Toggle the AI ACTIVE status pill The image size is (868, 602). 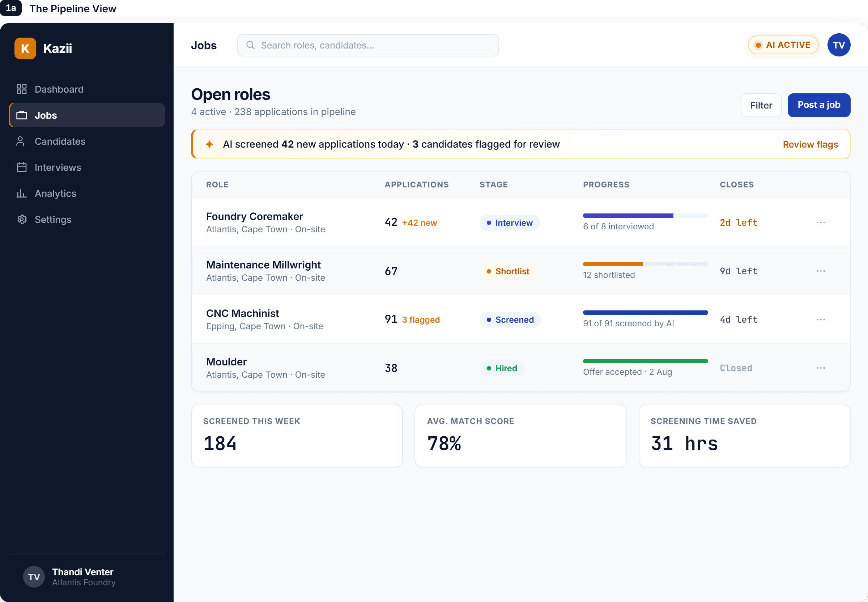pyautogui.click(x=783, y=45)
